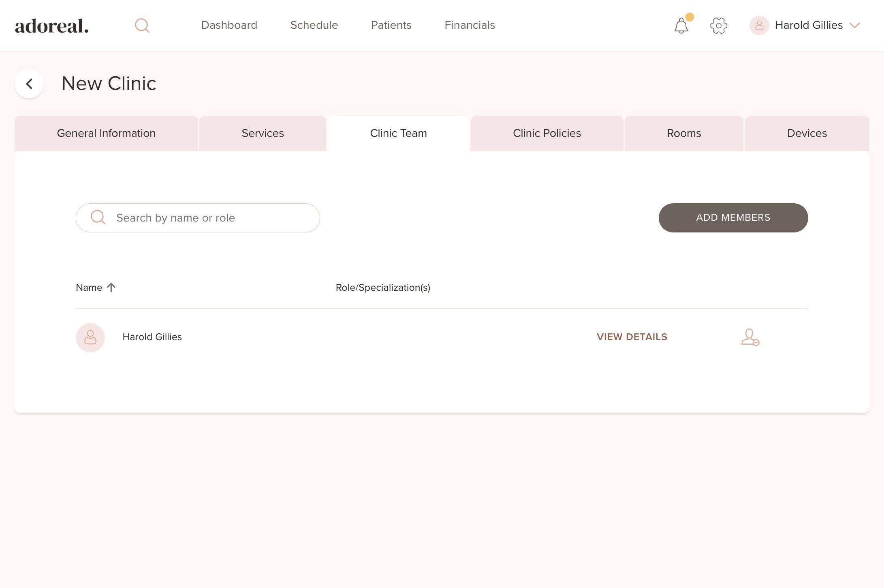Click the adoreal logo
The width and height of the screenshot is (884, 588).
[52, 26]
